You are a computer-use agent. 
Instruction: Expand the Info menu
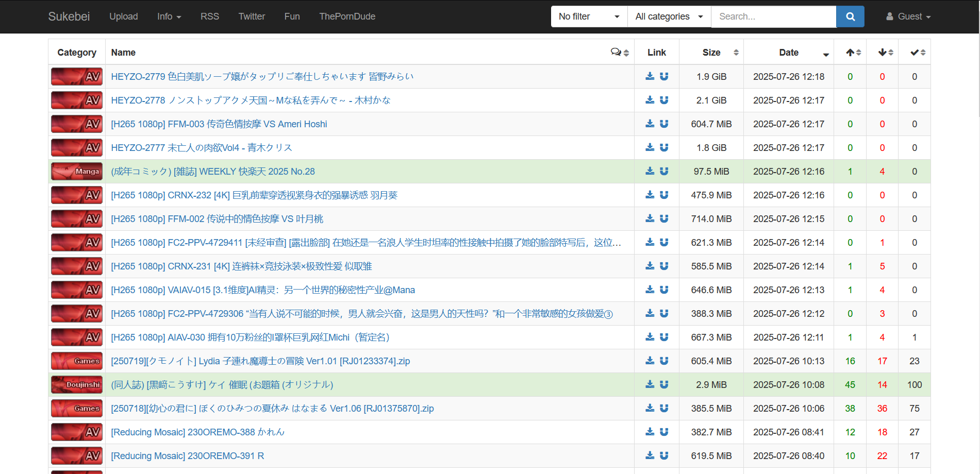(x=169, y=16)
